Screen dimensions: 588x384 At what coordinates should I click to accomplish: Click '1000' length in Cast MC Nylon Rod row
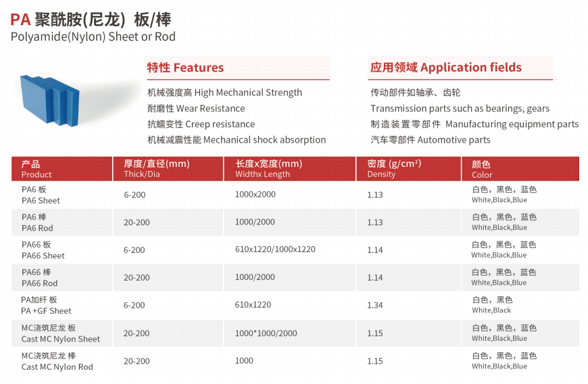tap(244, 361)
